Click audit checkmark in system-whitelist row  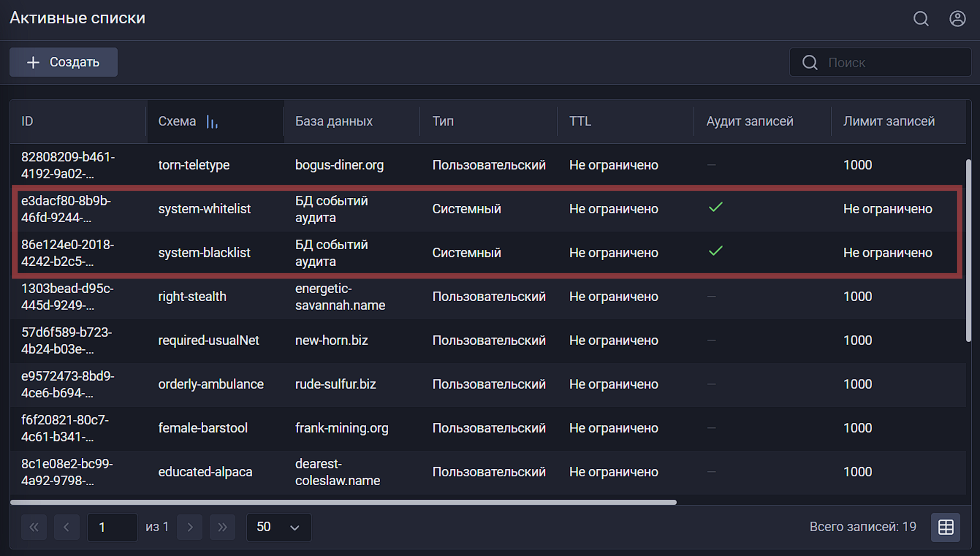pos(715,207)
